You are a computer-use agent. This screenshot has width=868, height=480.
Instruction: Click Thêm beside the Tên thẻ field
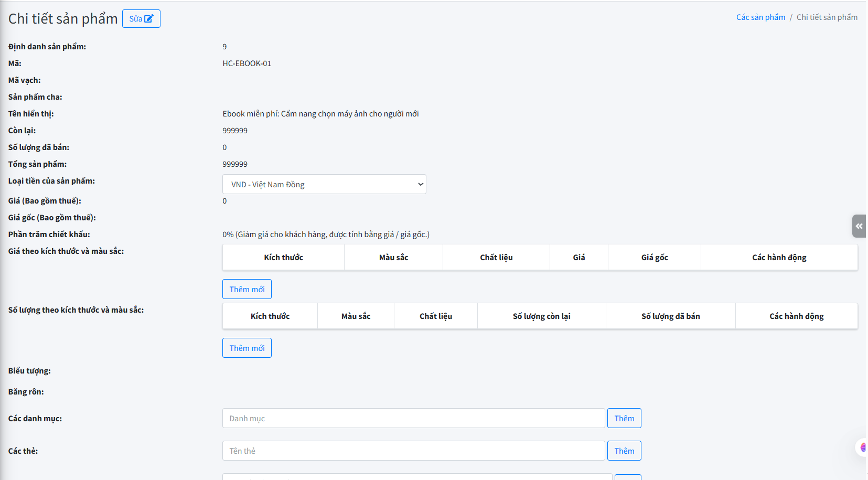tap(624, 451)
